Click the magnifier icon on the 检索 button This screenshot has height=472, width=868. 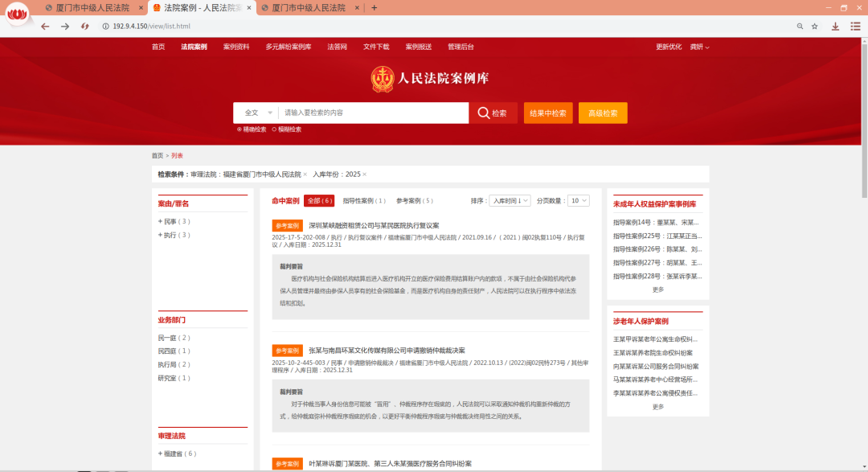(x=483, y=113)
